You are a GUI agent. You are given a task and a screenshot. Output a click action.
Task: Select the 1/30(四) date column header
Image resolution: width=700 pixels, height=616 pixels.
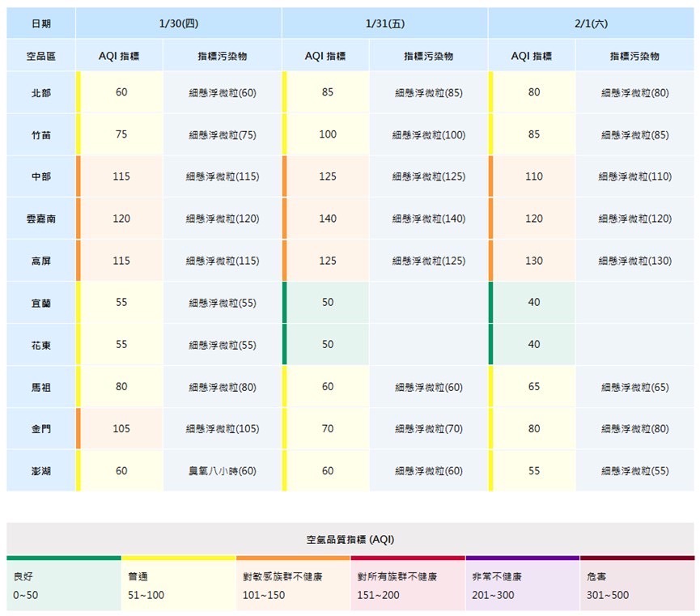179,23
